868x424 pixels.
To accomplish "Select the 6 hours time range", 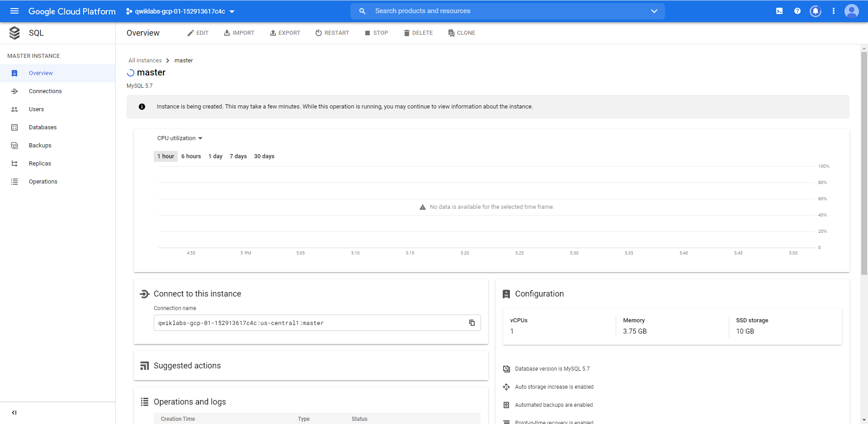I will click(191, 156).
